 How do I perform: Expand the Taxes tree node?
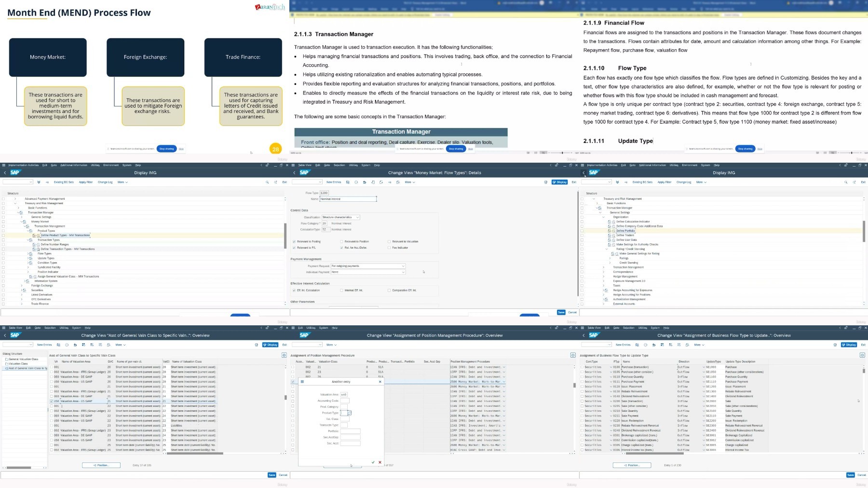(603, 286)
